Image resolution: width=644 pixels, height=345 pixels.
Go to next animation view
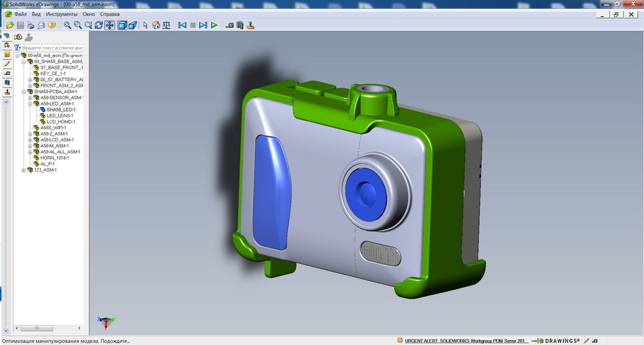(x=203, y=26)
